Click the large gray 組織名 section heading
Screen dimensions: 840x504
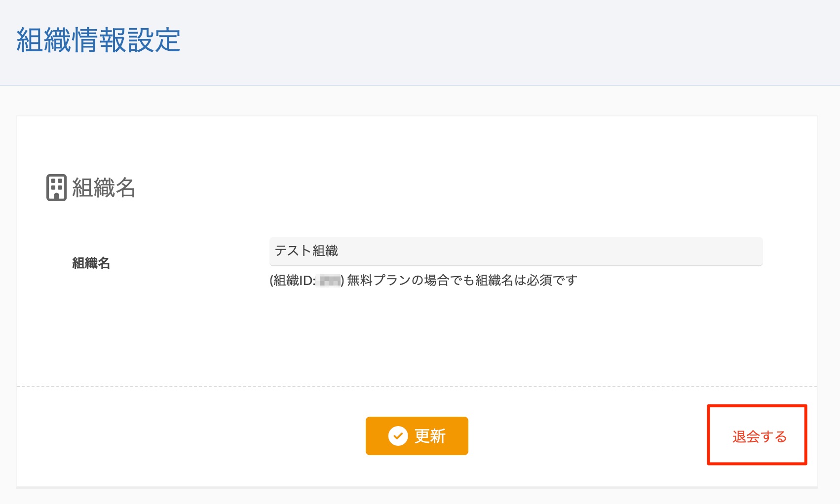click(104, 187)
